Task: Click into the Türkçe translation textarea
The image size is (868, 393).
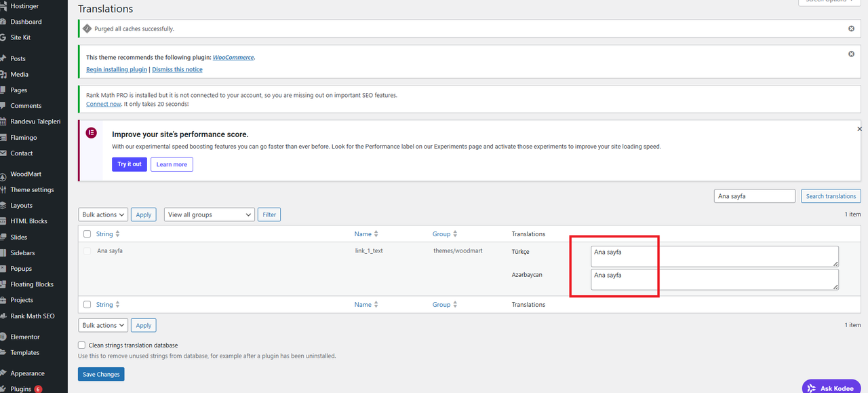Action: tap(715, 257)
